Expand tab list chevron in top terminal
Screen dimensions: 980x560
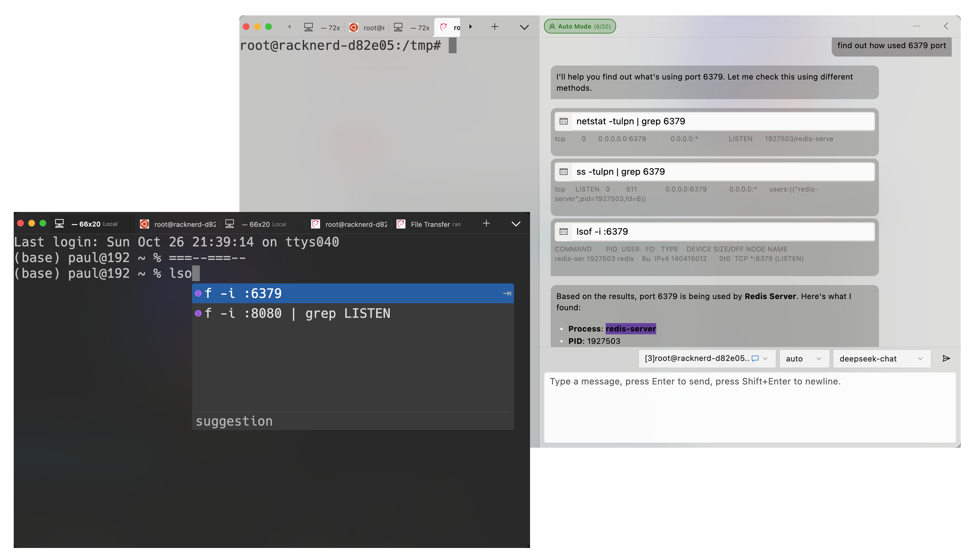pos(524,27)
